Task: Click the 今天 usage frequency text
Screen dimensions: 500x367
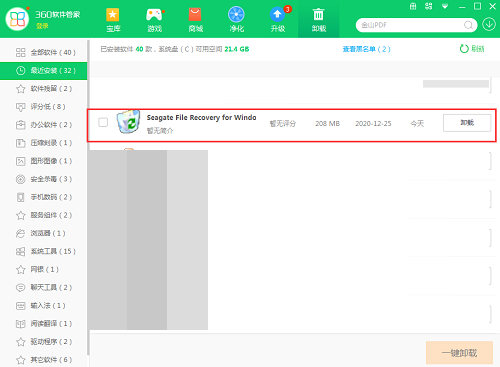Action: tap(417, 124)
